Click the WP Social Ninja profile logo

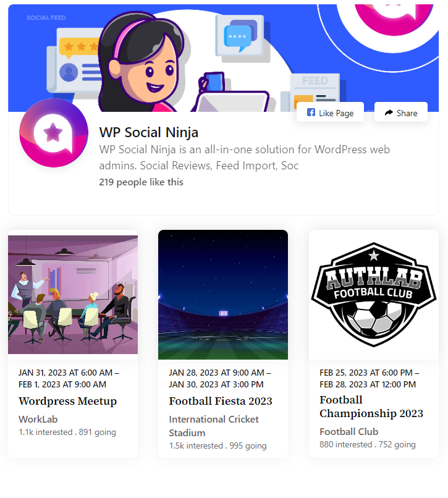point(54,133)
